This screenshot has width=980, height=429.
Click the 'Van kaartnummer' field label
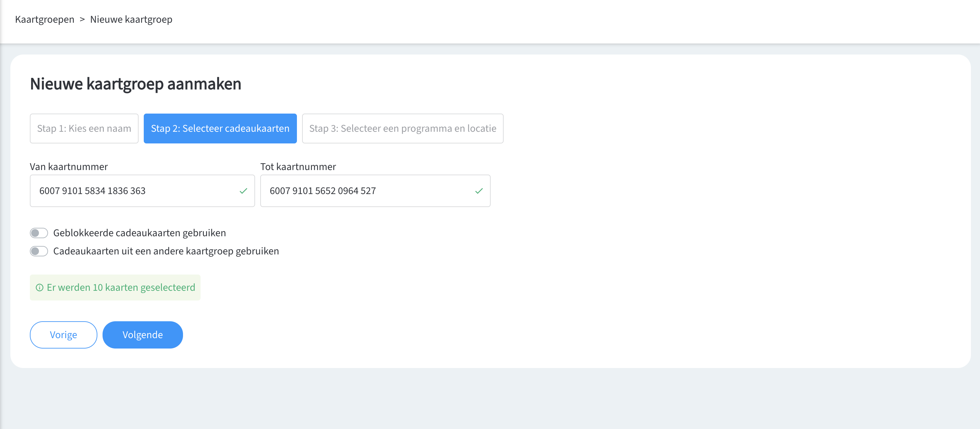click(69, 166)
